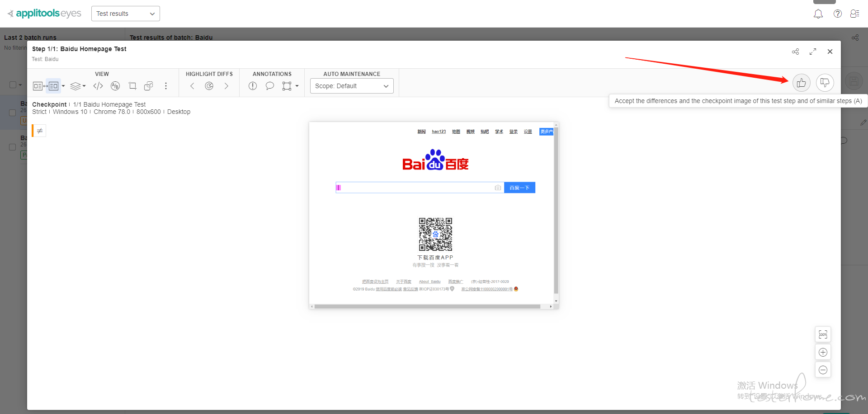Screen dimensions: 868x414
Task: Accept differences with thumbs up
Action: click(802, 83)
